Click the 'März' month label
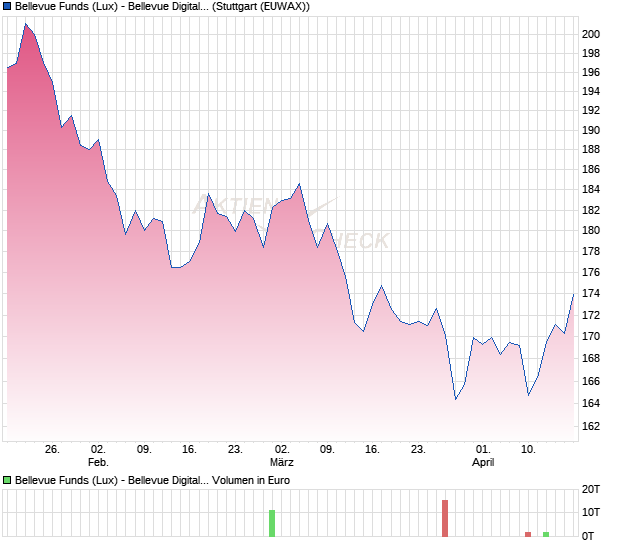This screenshot has width=620, height=546. point(282,462)
